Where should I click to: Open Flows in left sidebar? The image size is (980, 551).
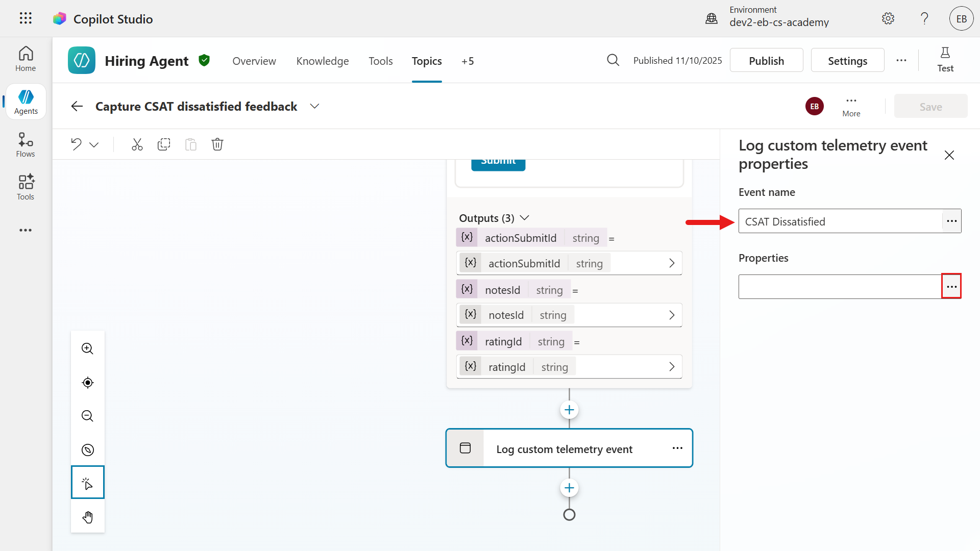[26, 145]
